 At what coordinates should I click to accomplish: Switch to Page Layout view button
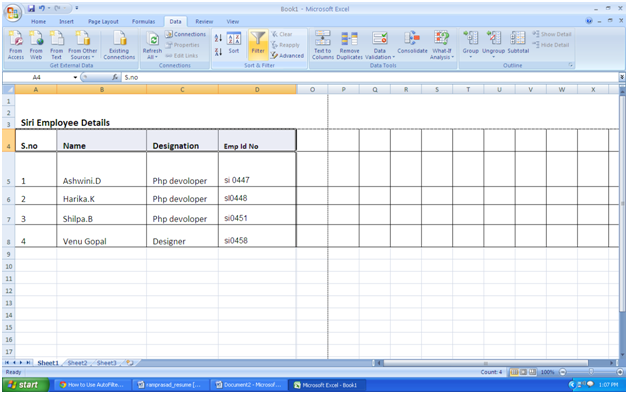[x=523, y=372]
